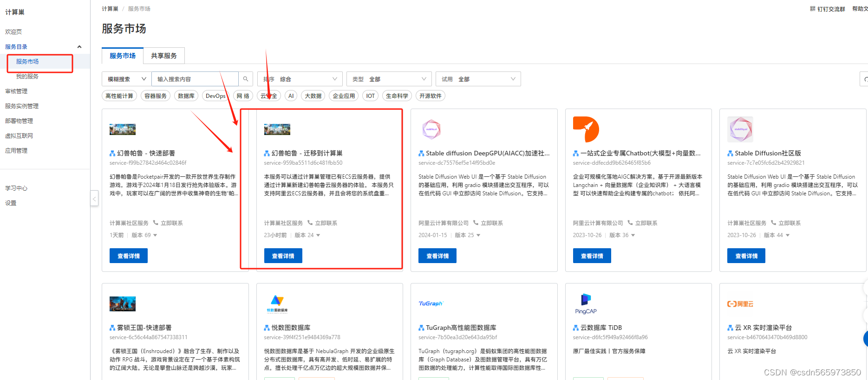The image size is (868, 380).
Task: Open the 试用 trial dropdown
Action: 478,79
